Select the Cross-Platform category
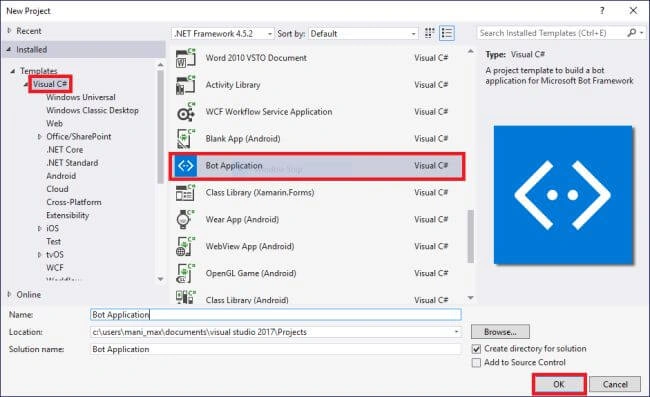650x397 pixels. 74,202
